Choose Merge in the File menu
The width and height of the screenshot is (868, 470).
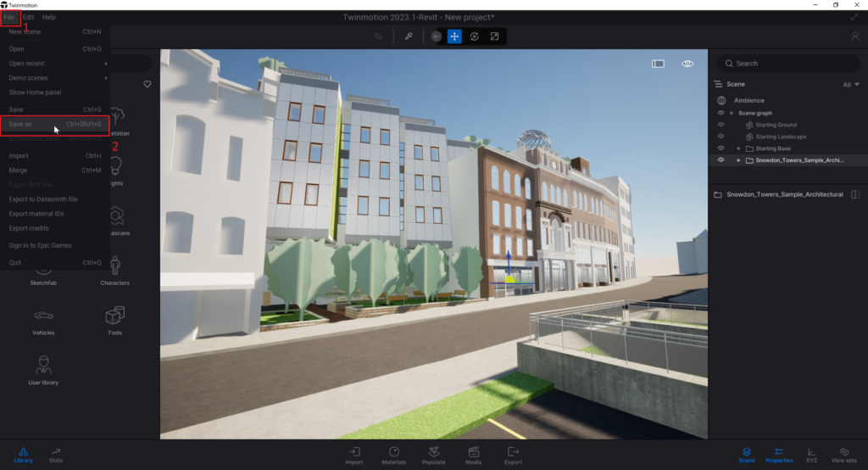[55, 171]
